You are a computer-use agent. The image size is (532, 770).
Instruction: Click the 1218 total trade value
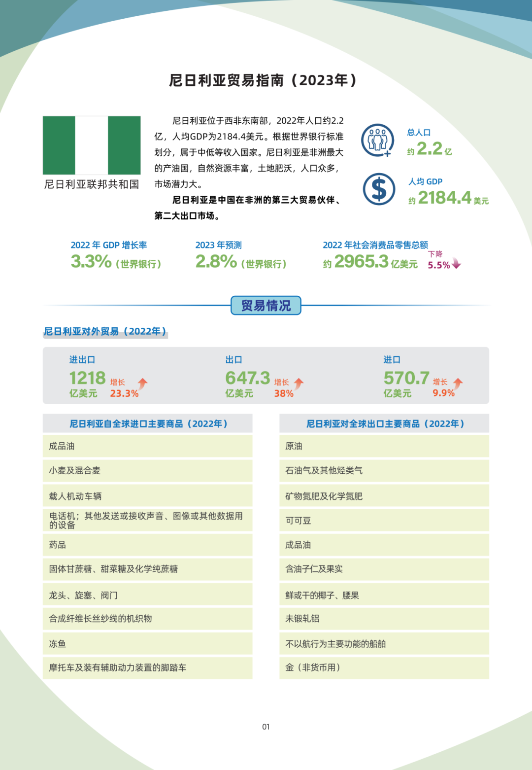point(88,378)
